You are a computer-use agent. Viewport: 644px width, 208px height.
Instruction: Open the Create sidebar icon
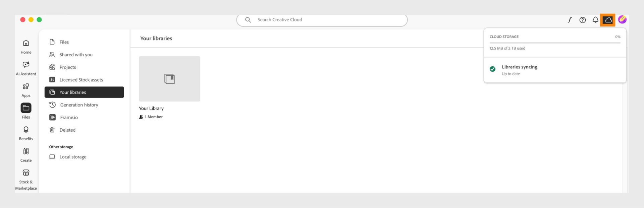pyautogui.click(x=26, y=155)
